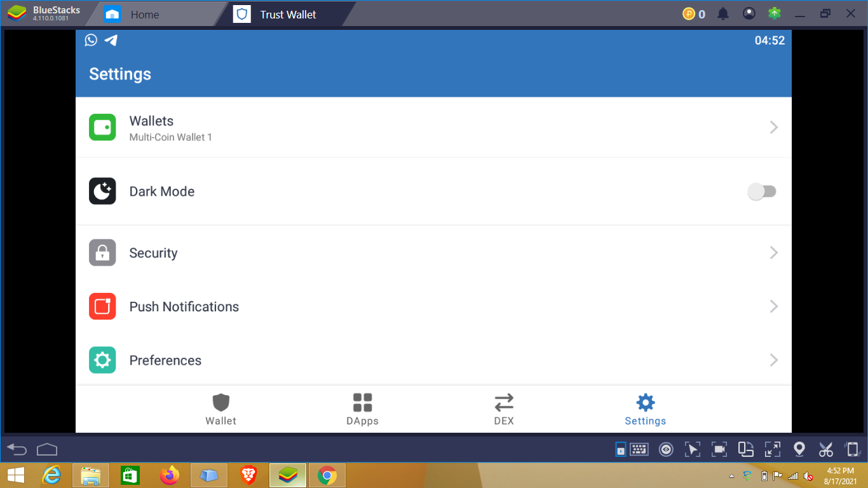Expand the Push Notifications row chevron

click(x=774, y=306)
